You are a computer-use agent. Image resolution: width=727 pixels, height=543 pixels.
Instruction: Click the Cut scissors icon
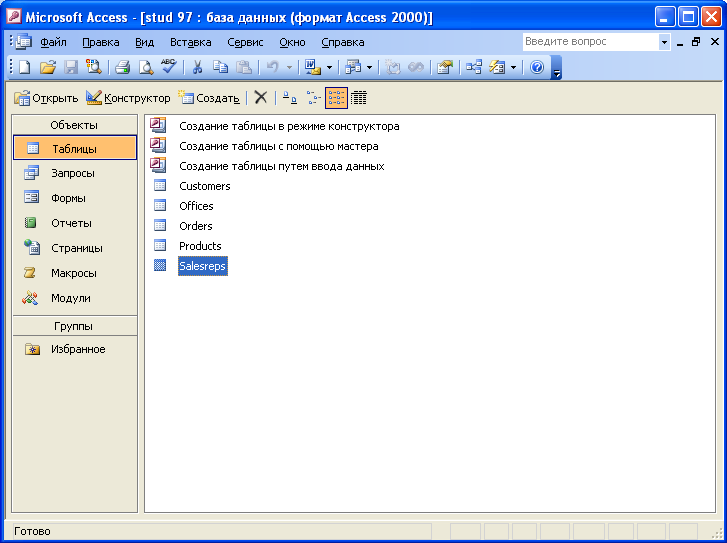pos(198,68)
